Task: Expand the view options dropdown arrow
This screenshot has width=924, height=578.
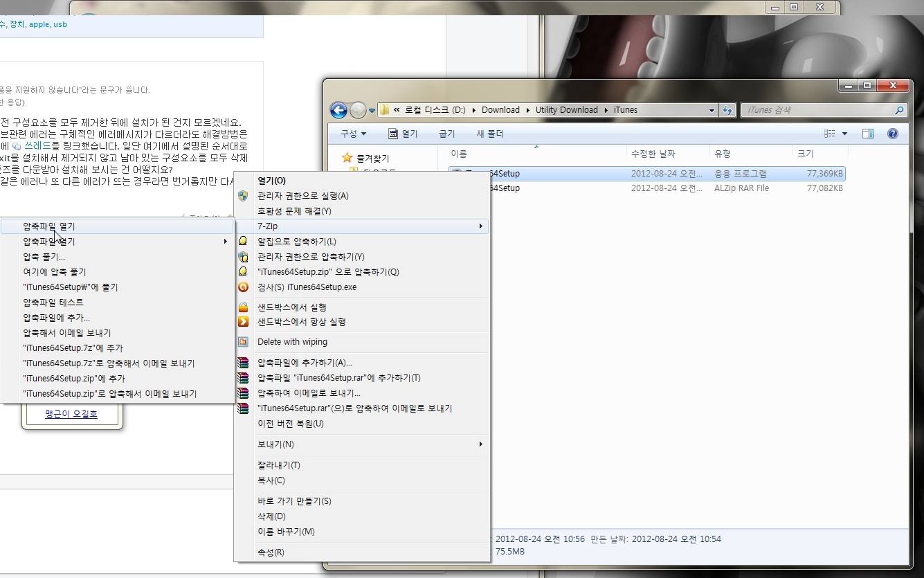Action: pos(845,134)
